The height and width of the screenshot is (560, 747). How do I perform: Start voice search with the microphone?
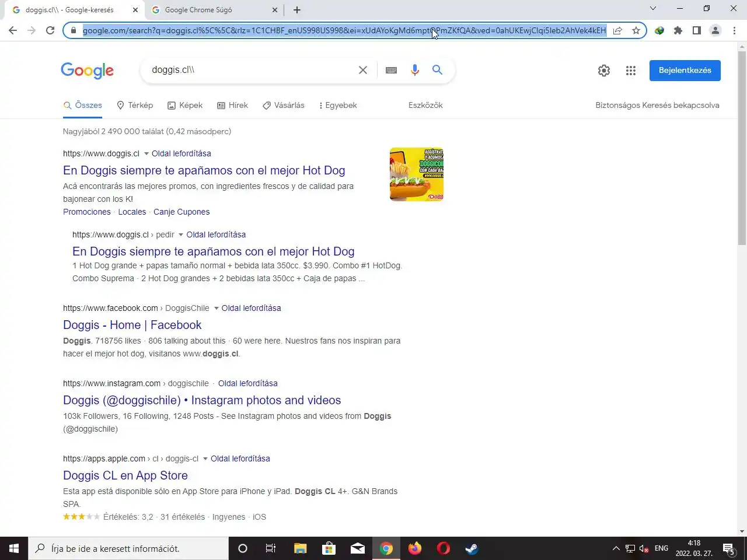tap(414, 70)
